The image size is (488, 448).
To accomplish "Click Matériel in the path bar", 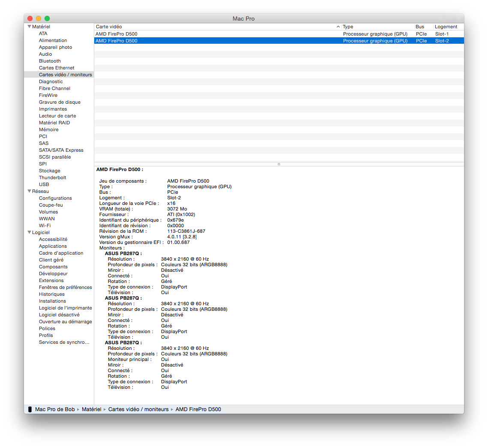I will tap(92, 409).
